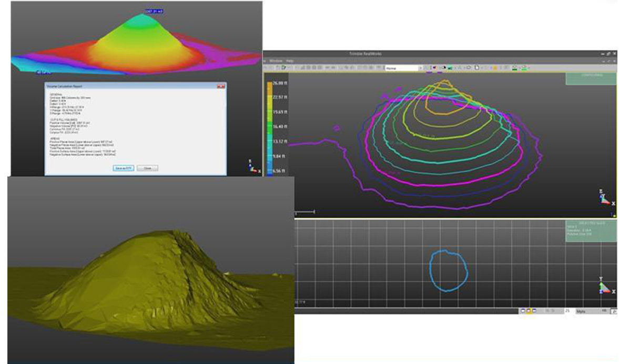Click the first status bar view icon
The height and width of the screenshot is (364, 619).
523,311
